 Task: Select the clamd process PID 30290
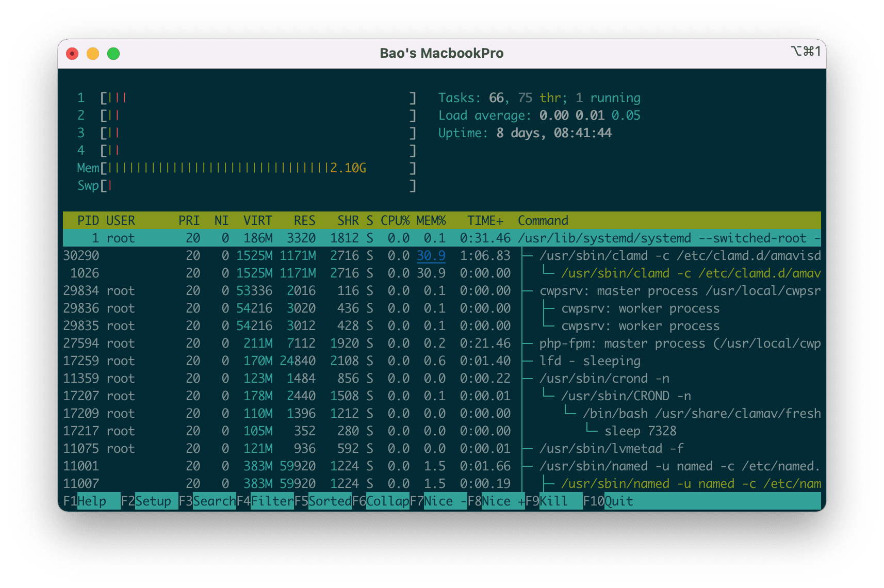point(81,255)
